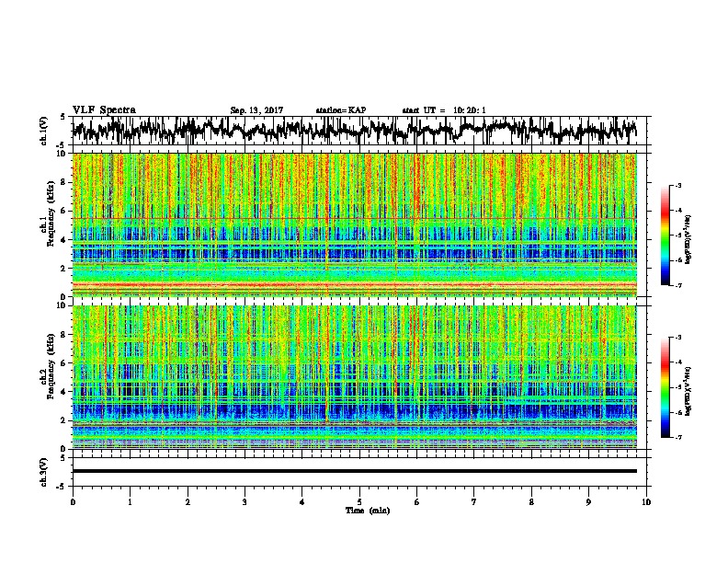Click the "3" minute tick on time axis
Viewport: 728px width, 563px height.
(245, 502)
